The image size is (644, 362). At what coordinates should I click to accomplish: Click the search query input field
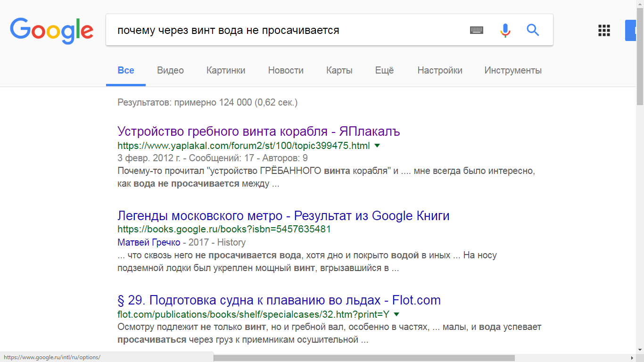tap(288, 30)
